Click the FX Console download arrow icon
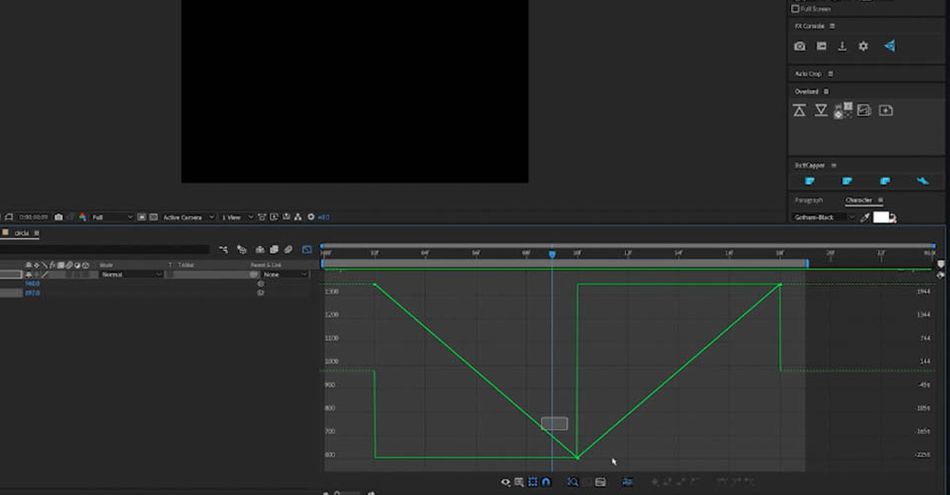Viewport: 950px width, 495px height. 842,46
